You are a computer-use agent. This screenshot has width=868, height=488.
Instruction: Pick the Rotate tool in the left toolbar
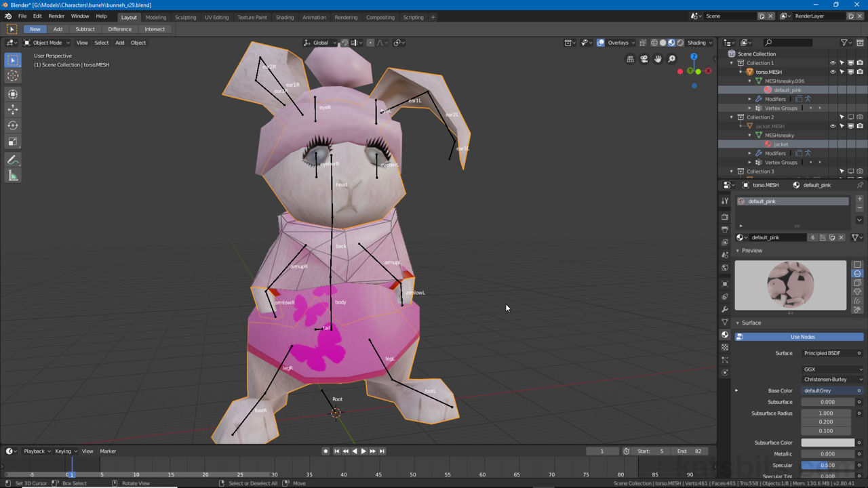[13, 125]
